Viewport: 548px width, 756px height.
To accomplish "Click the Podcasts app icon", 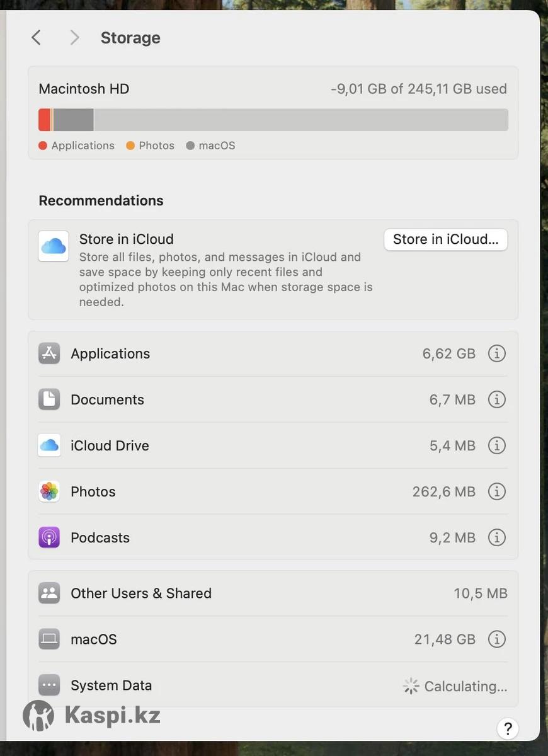I will (x=49, y=537).
